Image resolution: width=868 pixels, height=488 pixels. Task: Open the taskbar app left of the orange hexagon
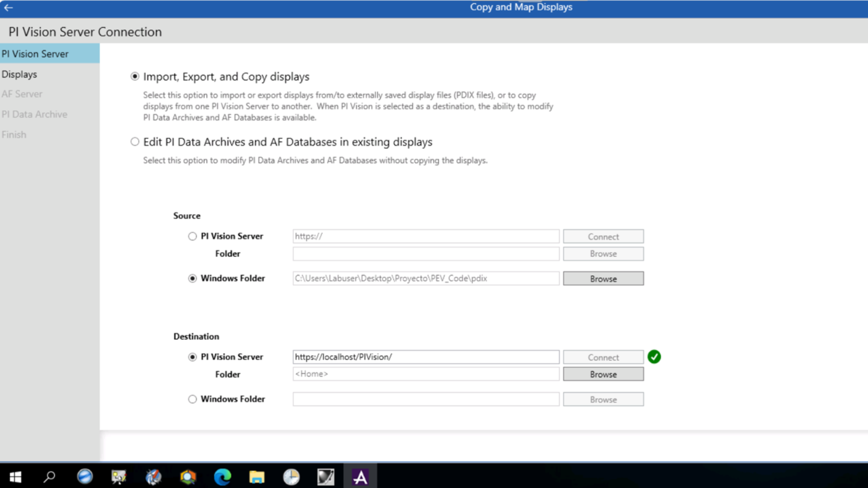(x=154, y=477)
